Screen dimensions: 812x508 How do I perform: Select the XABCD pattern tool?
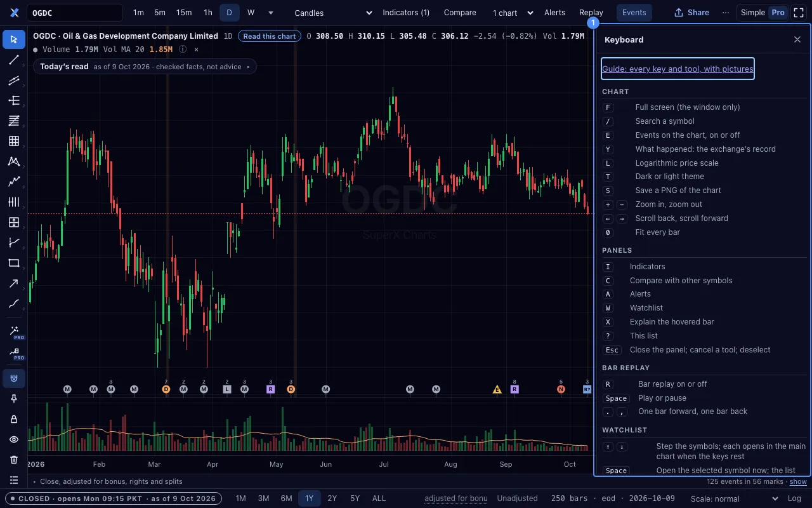pos(14,161)
